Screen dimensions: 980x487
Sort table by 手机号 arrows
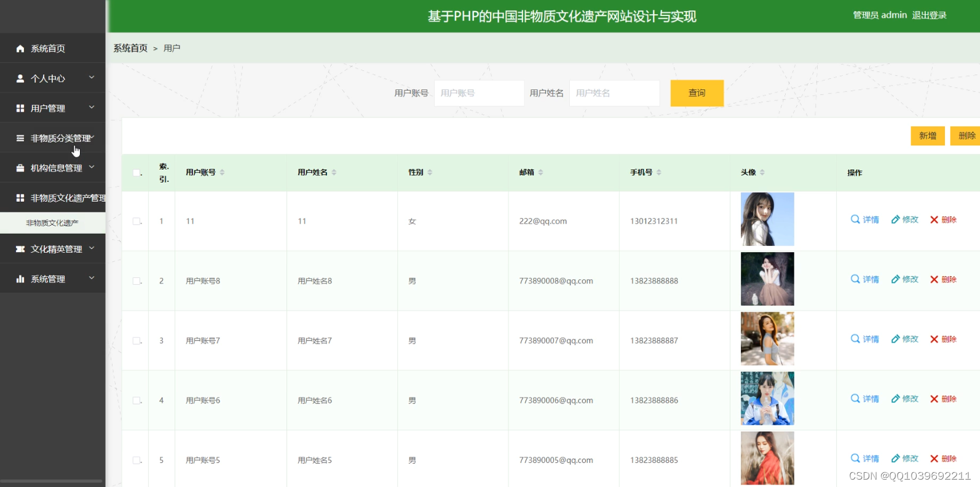658,172
